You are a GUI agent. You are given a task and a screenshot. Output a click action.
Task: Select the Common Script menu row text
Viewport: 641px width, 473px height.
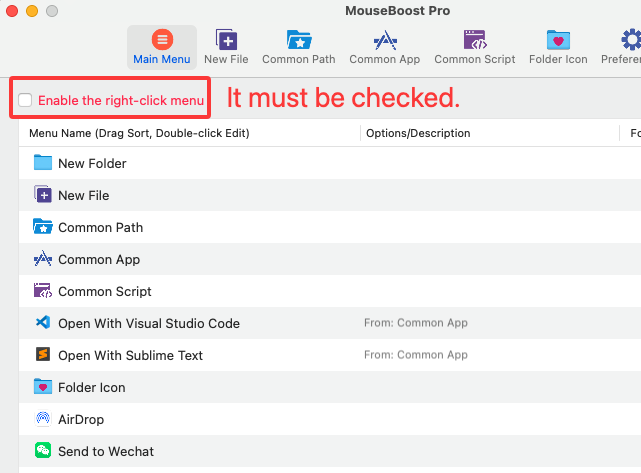tap(105, 291)
